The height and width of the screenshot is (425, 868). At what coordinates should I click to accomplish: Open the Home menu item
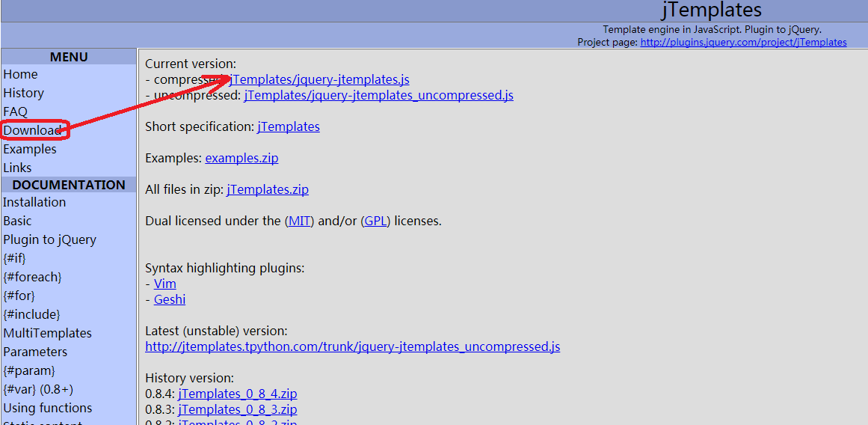click(x=20, y=74)
